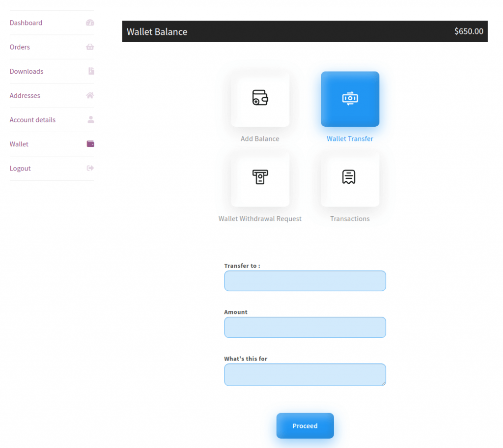
Task: Click the Dashboard gauge icon
Action: pyautogui.click(x=90, y=23)
